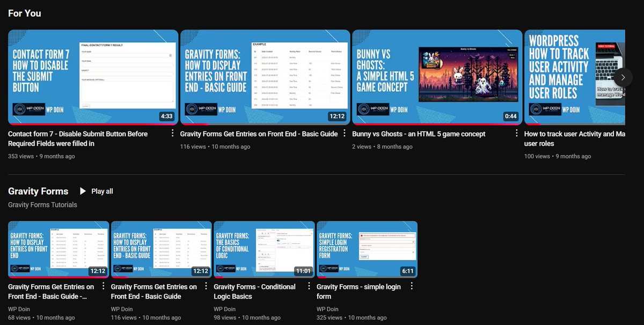Open Contact Form 7 disable submit thumbnail
This screenshot has height=325, width=644.
click(93, 77)
